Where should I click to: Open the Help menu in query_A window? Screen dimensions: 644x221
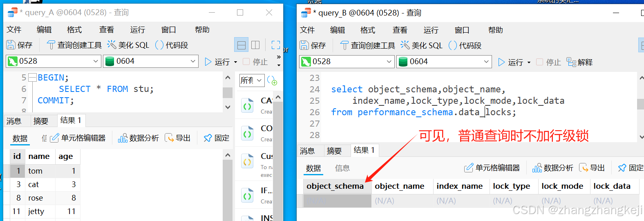(x=202, y=29)
